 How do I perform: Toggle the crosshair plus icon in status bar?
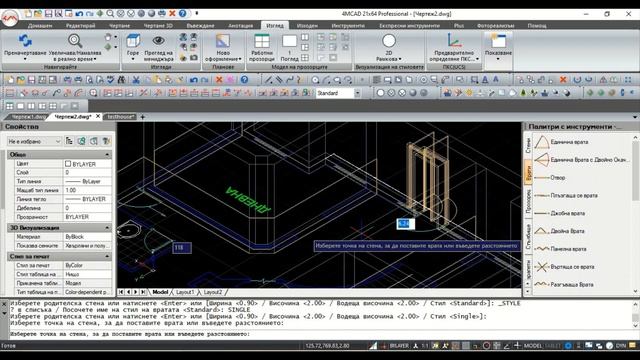point(517,346)
